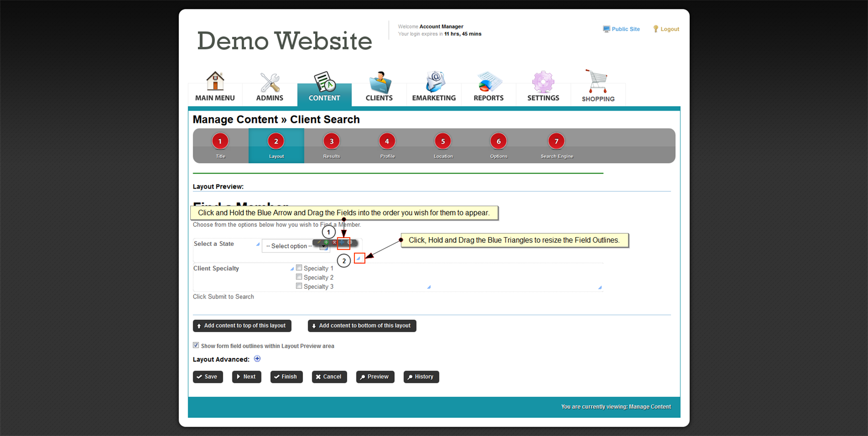868x436 pixels.
Task: Click Add content to bottom of this layout
Action: pyautogui.click(x=362, y=326)
